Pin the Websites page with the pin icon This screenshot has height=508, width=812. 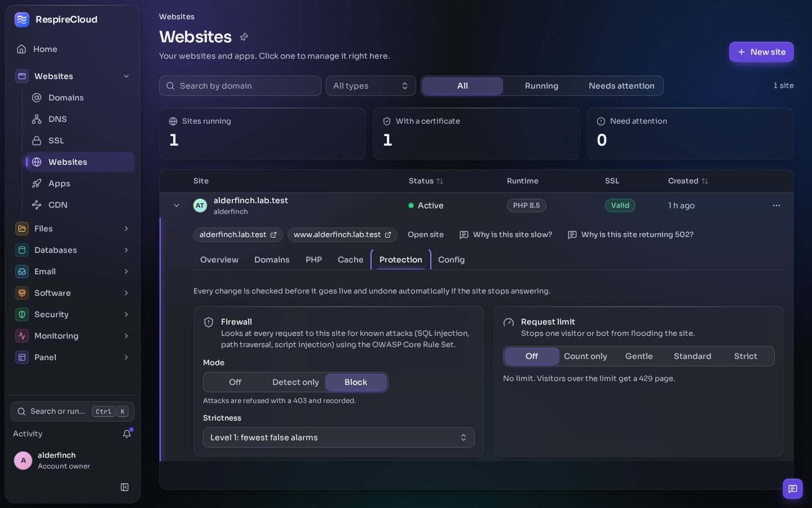[x=244, y=37]
